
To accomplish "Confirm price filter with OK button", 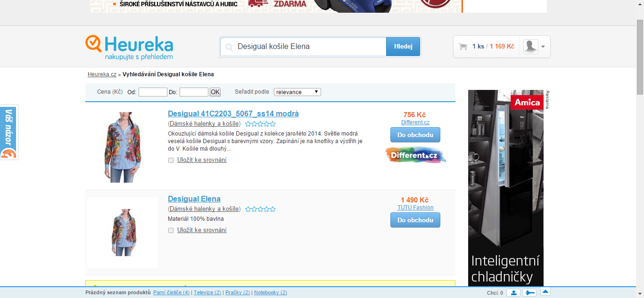I will click(x=215, y=92).
